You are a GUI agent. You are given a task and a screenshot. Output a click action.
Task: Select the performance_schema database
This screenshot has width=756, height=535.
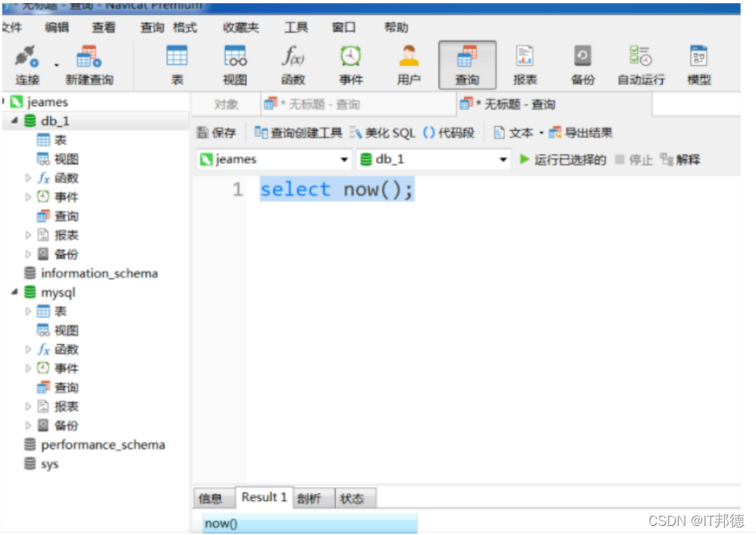[x=95, y=444]
